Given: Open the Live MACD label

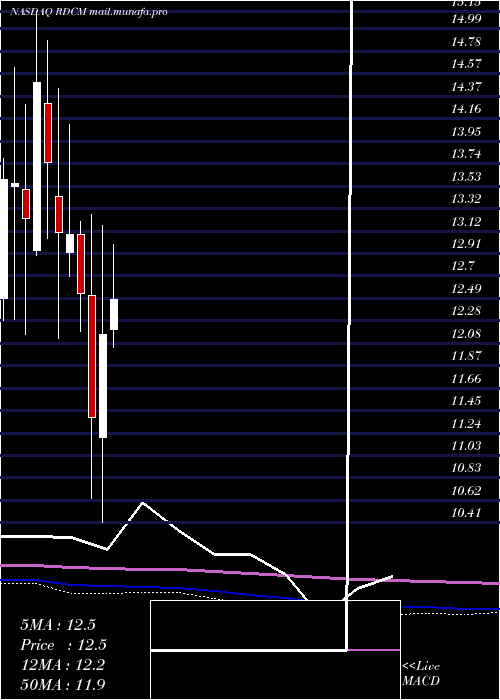Looking at the screenshot, I should tap(421, 673).
